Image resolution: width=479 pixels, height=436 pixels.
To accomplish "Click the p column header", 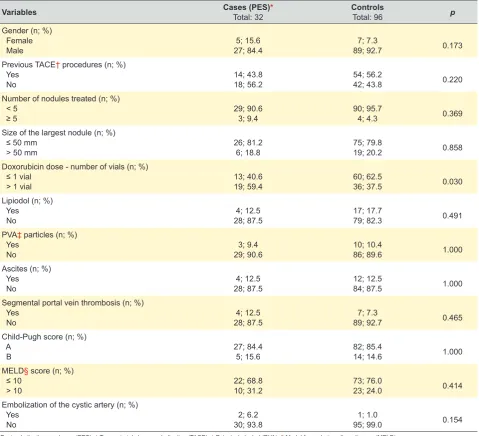I will click(x=452, y=13).
